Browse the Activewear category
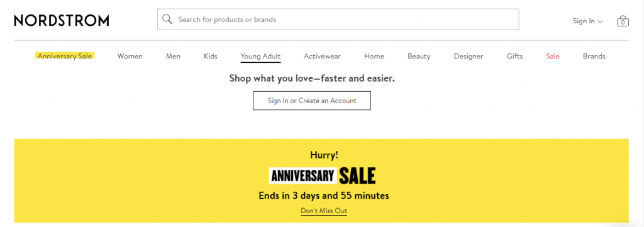The width and height of the screenshot is (644, 227). click(322, 56)
